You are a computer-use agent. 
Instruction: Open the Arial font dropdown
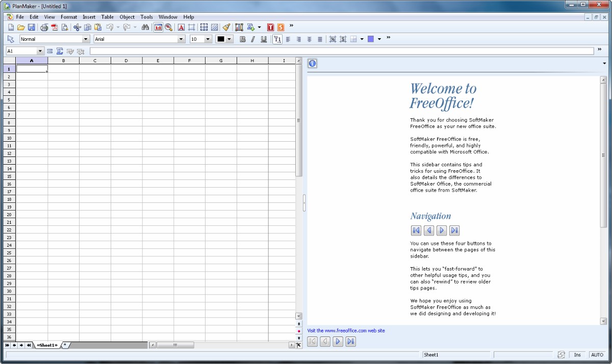[181, 39]
